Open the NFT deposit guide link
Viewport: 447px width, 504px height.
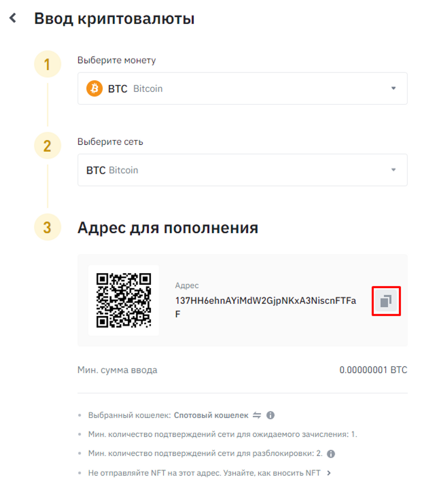[x=272, y=473]
